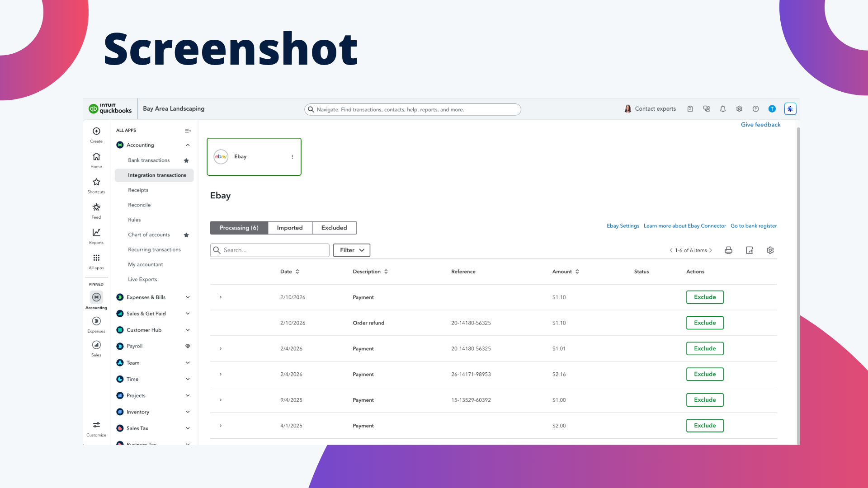This screenshot has width=868, height=488.
Task: Switch to the Imported tab
Action: point(290,228)
